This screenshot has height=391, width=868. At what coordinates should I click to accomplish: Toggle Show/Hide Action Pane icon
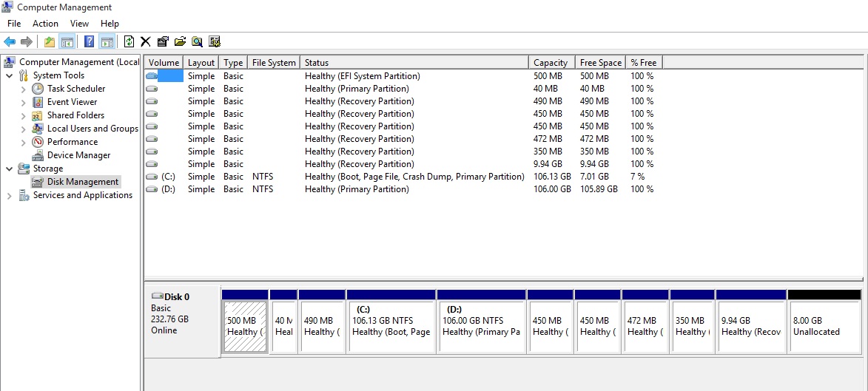point(107,41)
